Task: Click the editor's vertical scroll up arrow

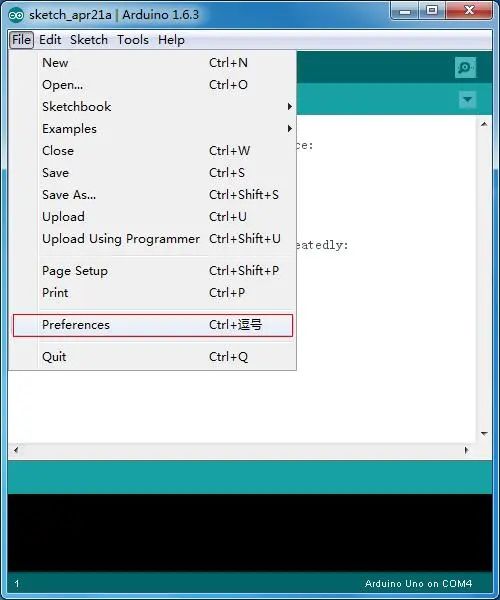Action: coord(484,124)
